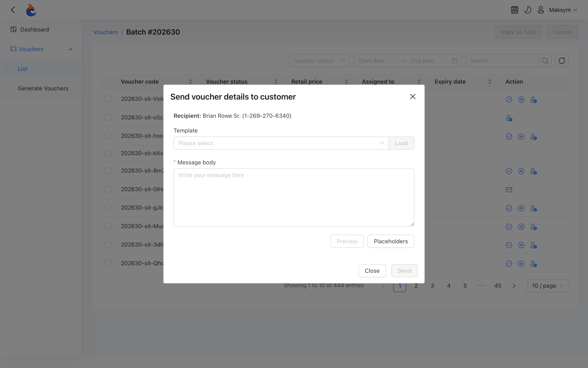Open the Voucher status filter dropdown
The image size is (588, 368).
pos(320,61)
